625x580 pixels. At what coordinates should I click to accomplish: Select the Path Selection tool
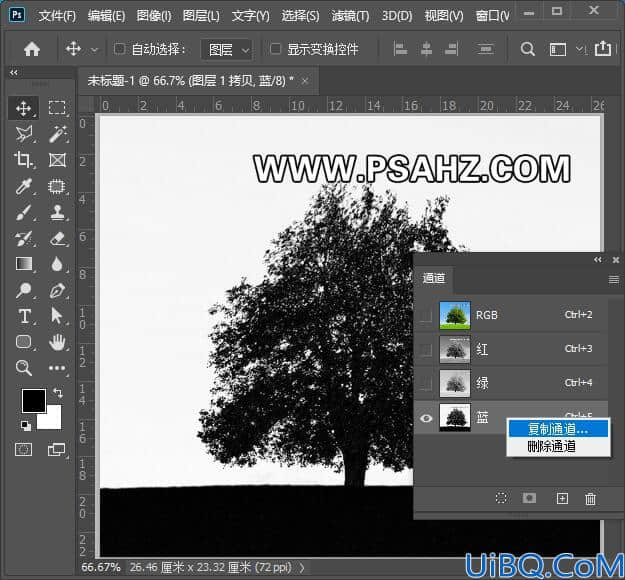[57, 316]
